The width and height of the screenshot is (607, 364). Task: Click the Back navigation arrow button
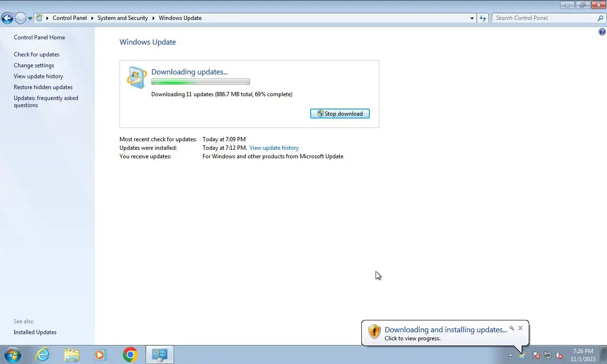point(7,18)
